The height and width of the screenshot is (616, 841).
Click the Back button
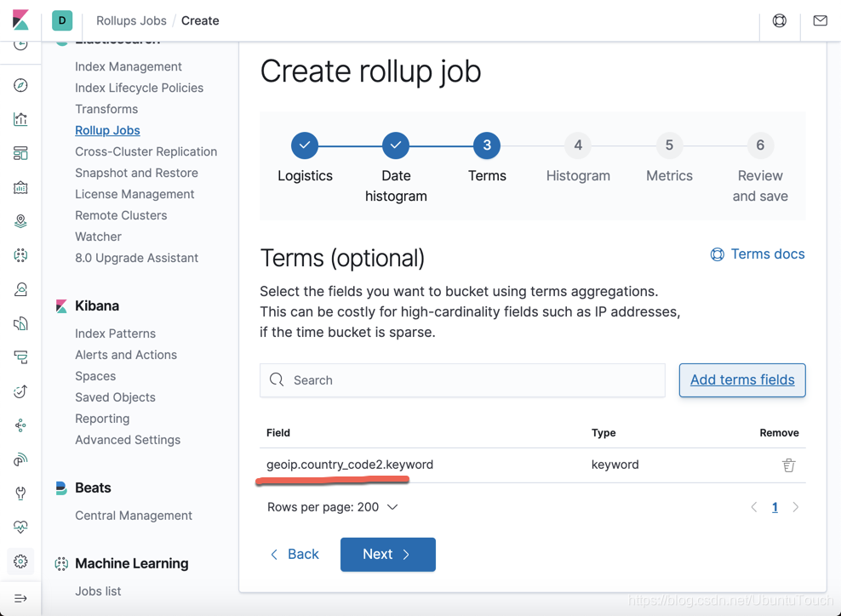[x=295, y=555]
